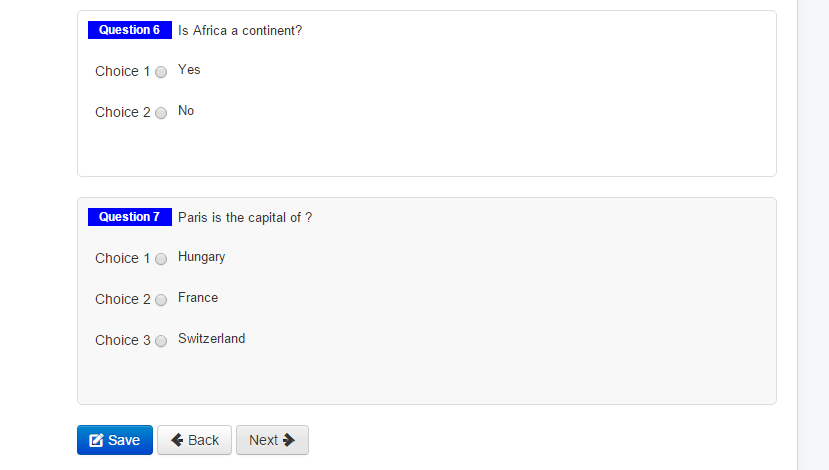The height and width of the screenshot is (470, 829).
Task: Advance with the Next button
Action: (x=272, y=440)
